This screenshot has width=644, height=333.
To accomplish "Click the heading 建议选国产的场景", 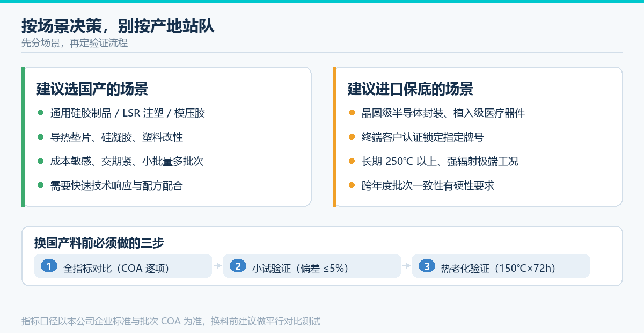I will 92,89.
